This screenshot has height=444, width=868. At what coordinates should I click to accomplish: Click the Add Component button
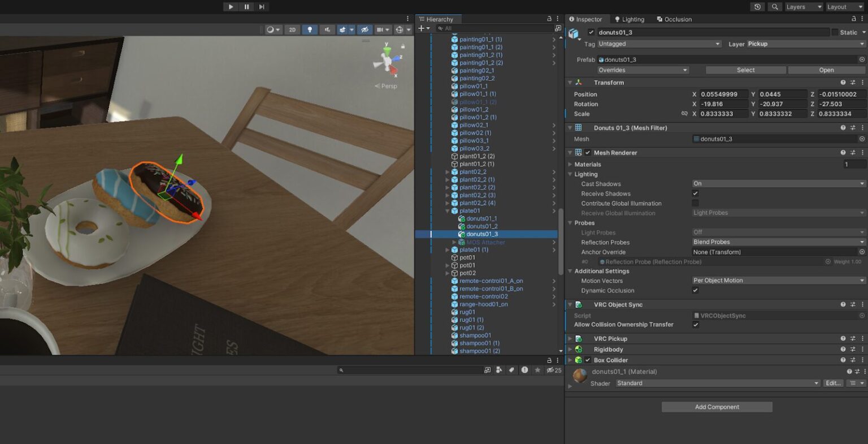click(x=717, y=407)
